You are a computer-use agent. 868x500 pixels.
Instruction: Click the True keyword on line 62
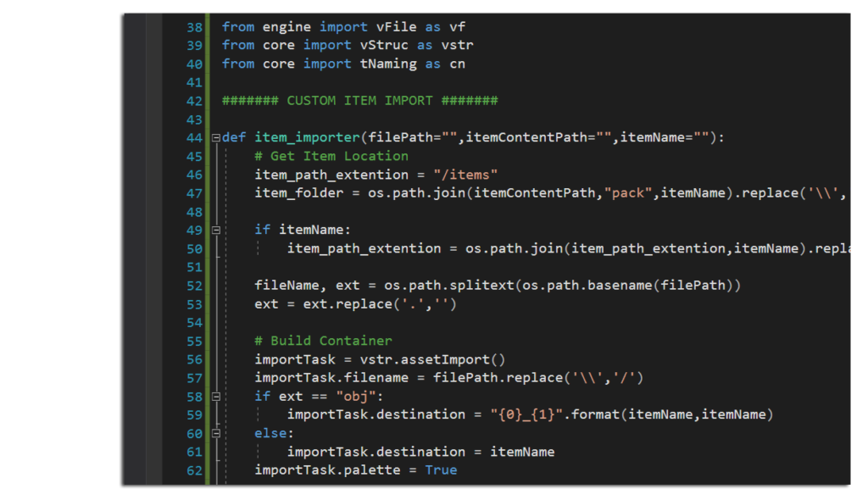pos(441,469)
